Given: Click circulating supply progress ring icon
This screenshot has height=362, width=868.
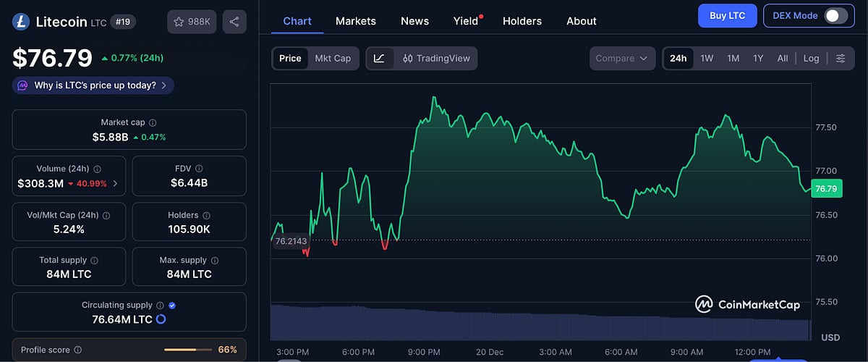Looking at the screenshot, I should tap(161, 319).
